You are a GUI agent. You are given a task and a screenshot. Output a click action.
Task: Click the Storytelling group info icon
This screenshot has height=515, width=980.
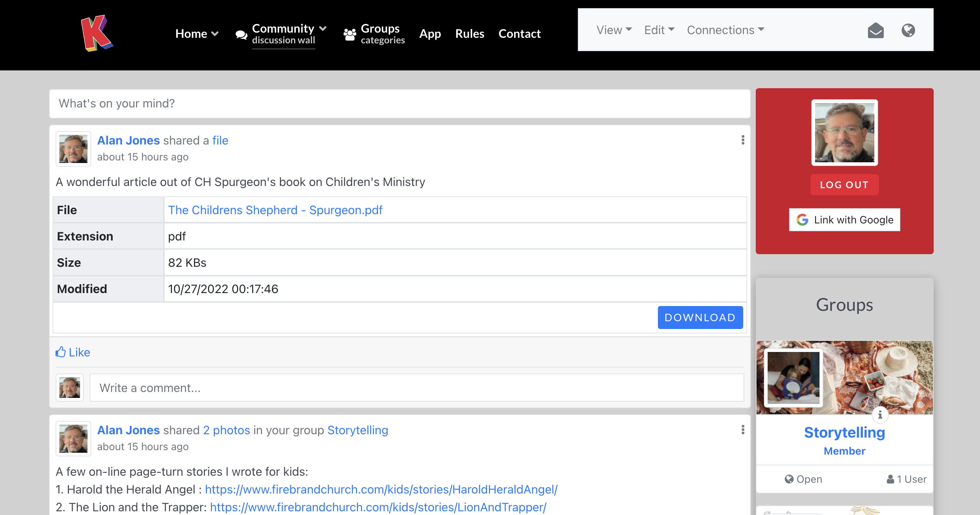880,415
